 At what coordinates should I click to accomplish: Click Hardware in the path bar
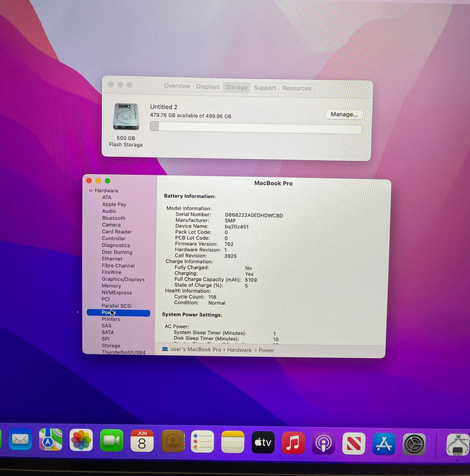239,350
